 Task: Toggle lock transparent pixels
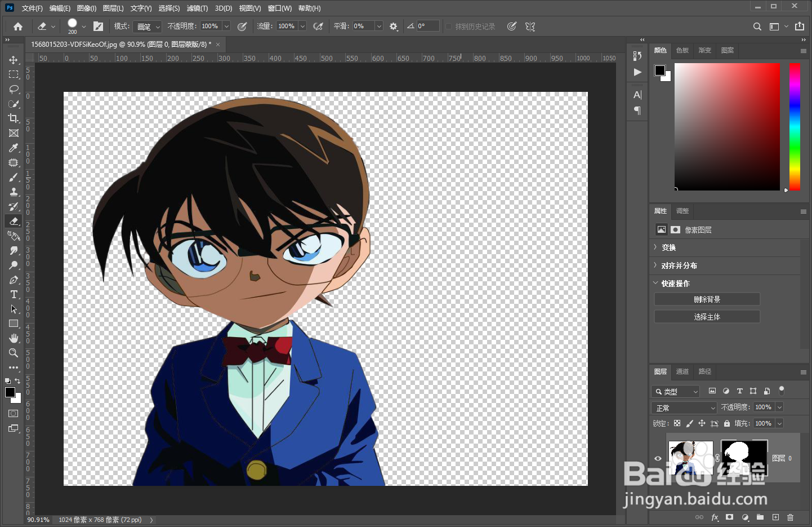677,423
